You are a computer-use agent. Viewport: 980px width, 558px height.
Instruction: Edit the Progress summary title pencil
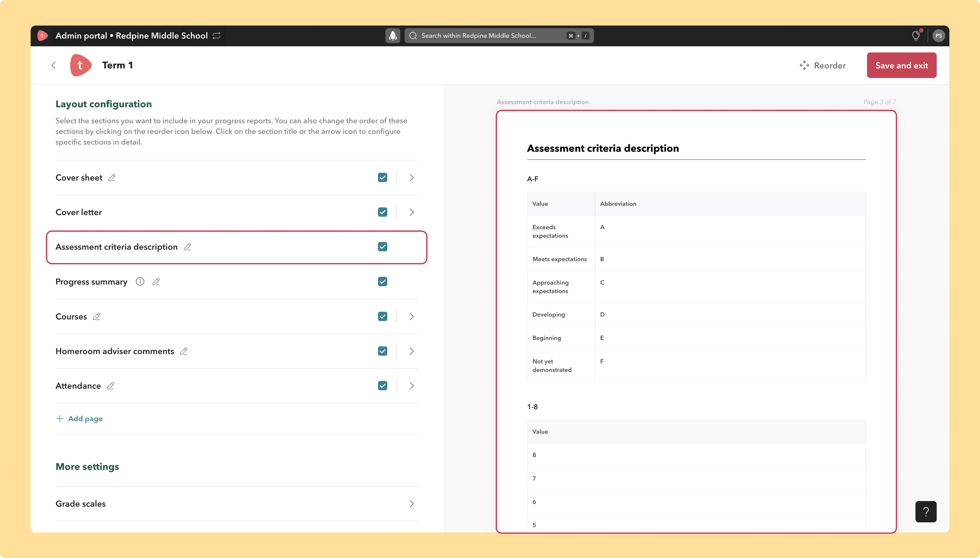156,282
